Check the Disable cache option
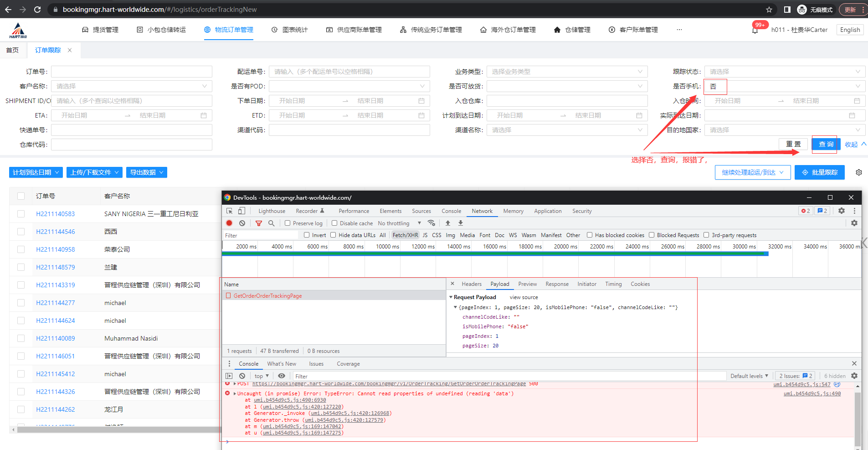The image size is (868, 450). tap(334, 223)
